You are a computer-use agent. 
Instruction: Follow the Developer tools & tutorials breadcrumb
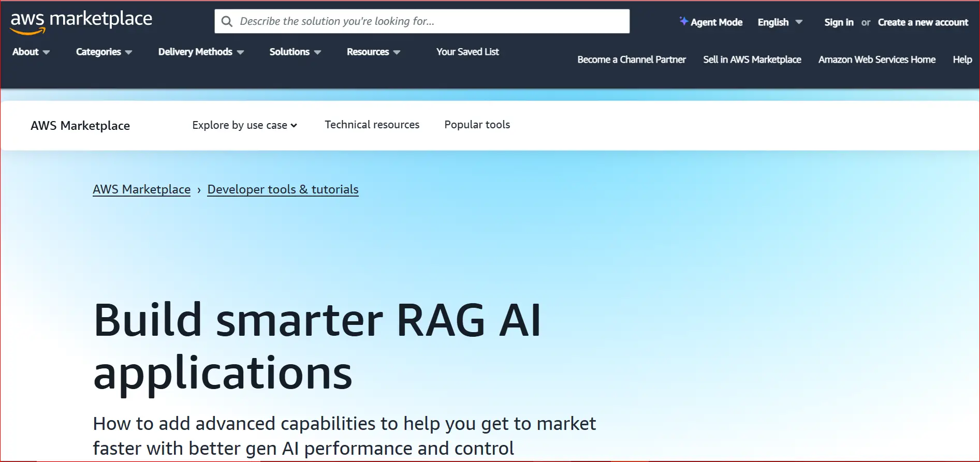click(x=283, y=189)
